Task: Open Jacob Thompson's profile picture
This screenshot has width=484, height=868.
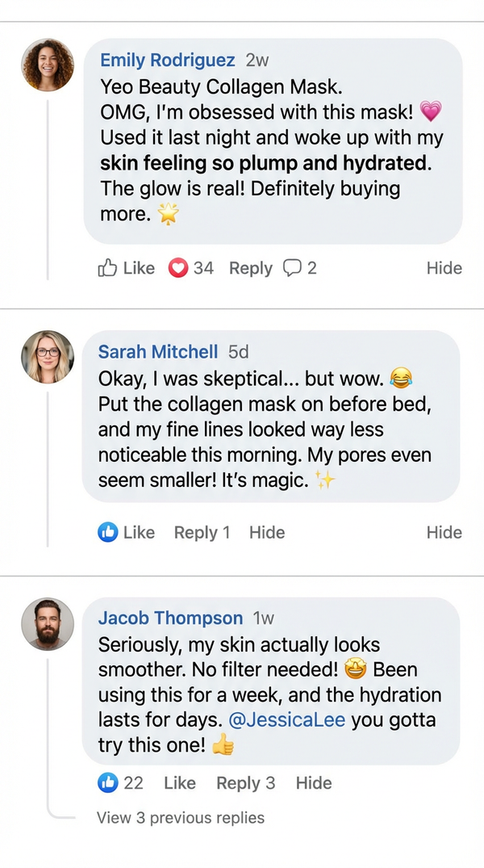Action: [47, 624]
